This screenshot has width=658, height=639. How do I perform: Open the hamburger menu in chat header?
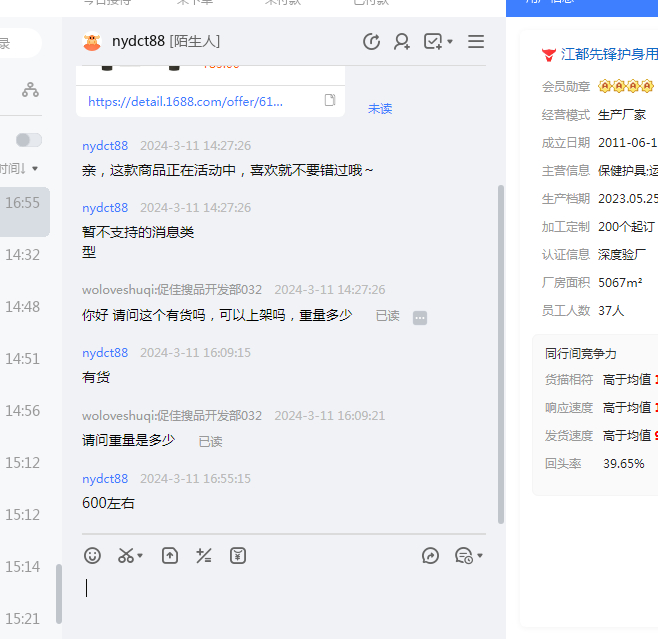pos(476,41)
